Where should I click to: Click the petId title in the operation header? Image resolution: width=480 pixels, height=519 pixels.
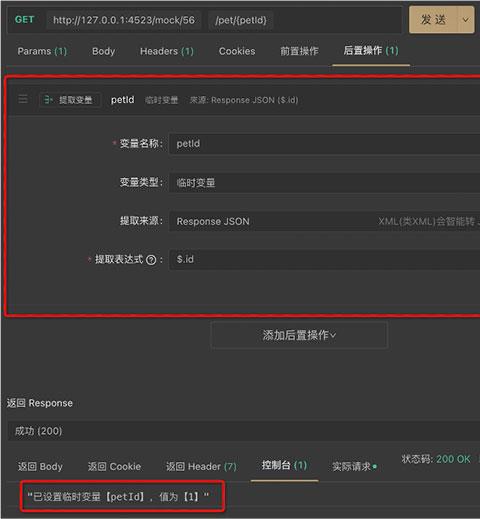(122, 100)
